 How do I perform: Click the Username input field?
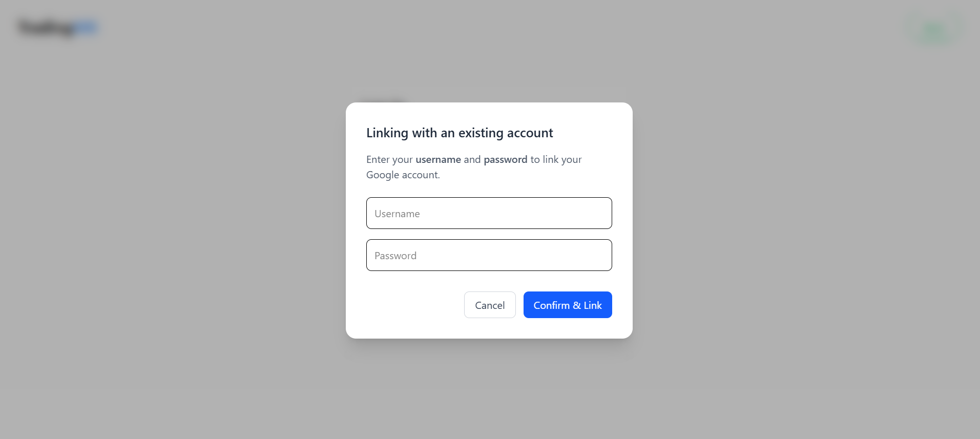489,213
